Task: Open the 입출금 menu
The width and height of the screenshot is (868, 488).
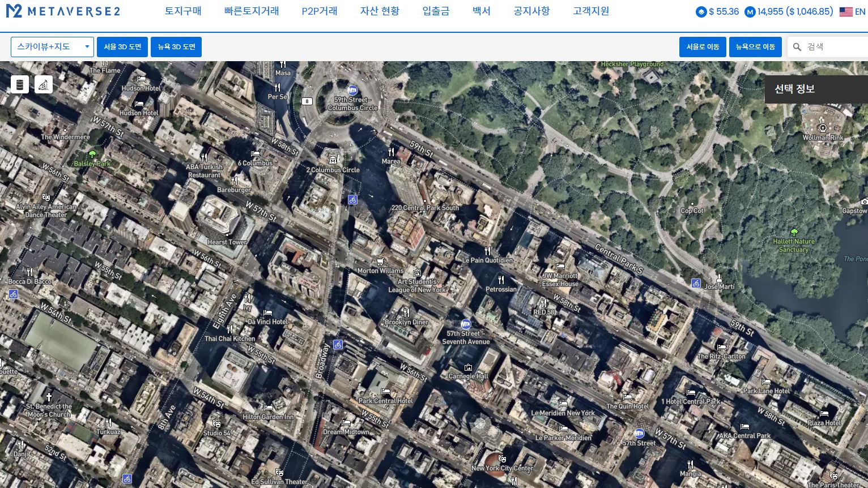Action: tap(436, 11)
